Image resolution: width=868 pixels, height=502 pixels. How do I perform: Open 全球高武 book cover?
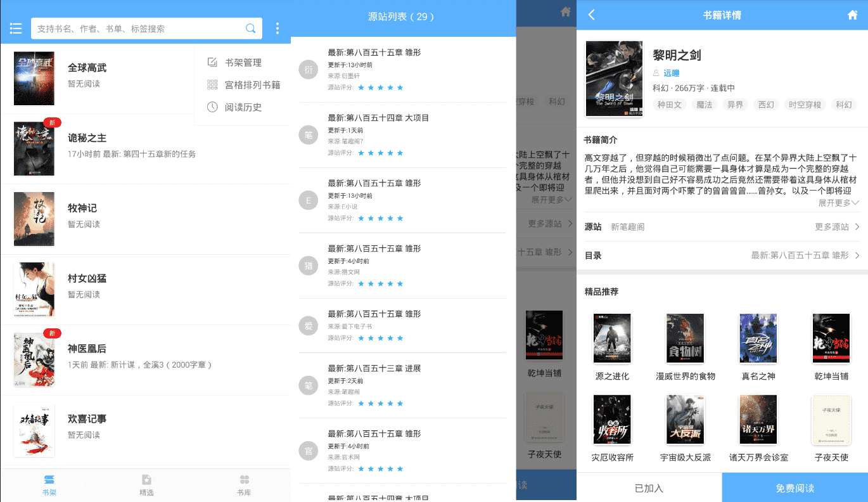[34, 79]
